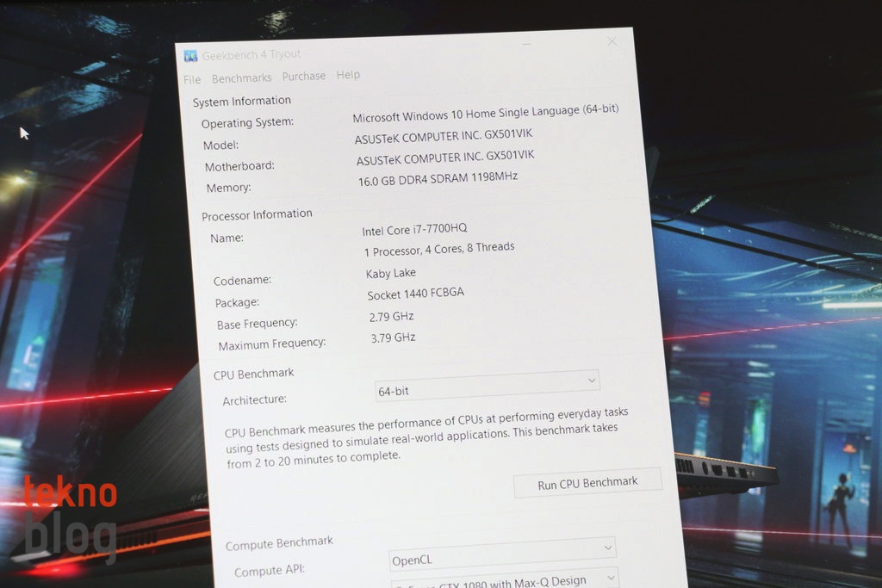
Task: Click the 'Base Frequency:' label
Action: pyautogui.click(x=257, y=324)
